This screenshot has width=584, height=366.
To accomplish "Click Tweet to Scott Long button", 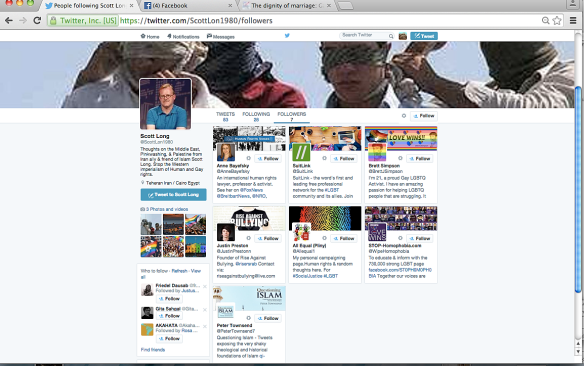I will 174,194.
